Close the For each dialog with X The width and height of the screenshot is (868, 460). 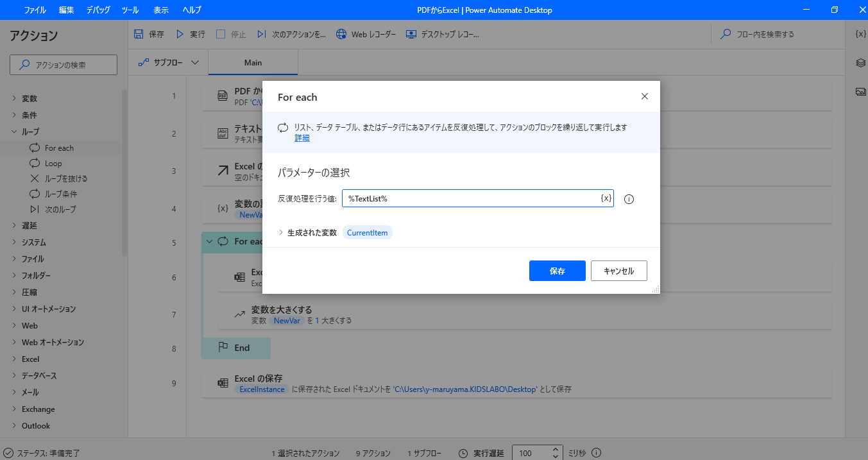click(x=645, y=96)
